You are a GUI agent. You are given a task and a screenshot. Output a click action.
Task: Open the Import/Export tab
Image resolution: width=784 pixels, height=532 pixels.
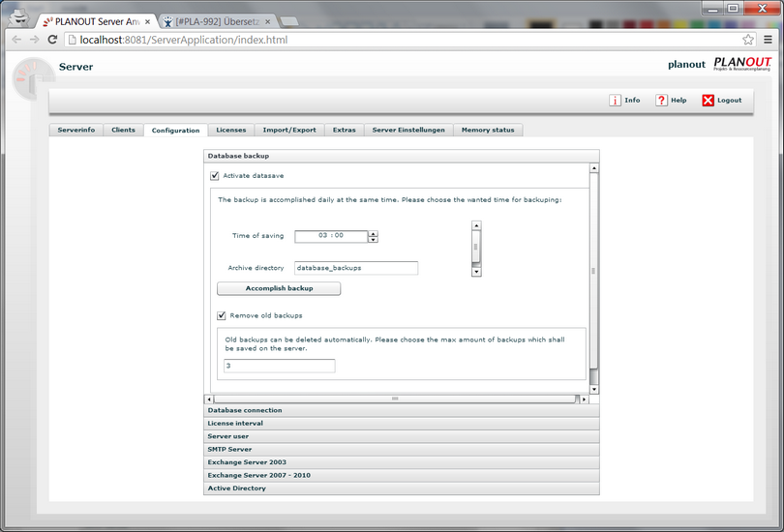(289, 130)
